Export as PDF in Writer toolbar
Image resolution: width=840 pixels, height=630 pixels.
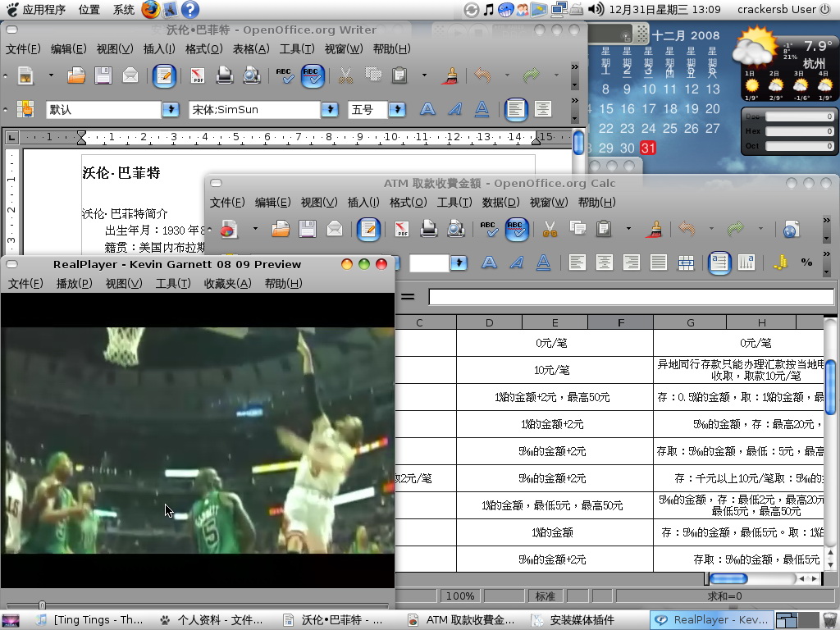tap(198, 75)
